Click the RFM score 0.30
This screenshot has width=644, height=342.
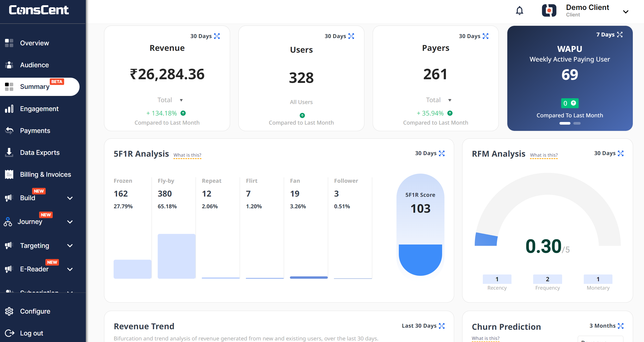point(543,246)
